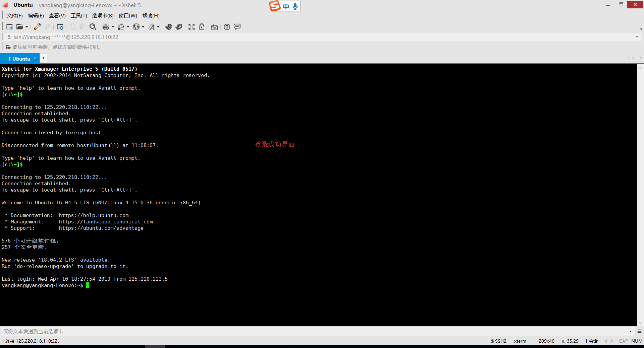Create a new session with the New icon
This screenshot has height=348, width=644.
[9, 27]
